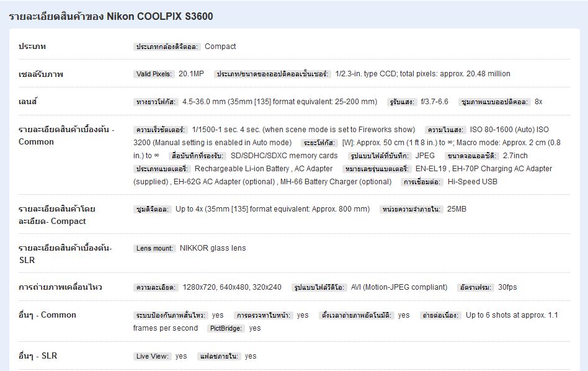Click MH-66 Battery Charger (optional) text
The height and width of the screenshot is (371, 588).
336,182
